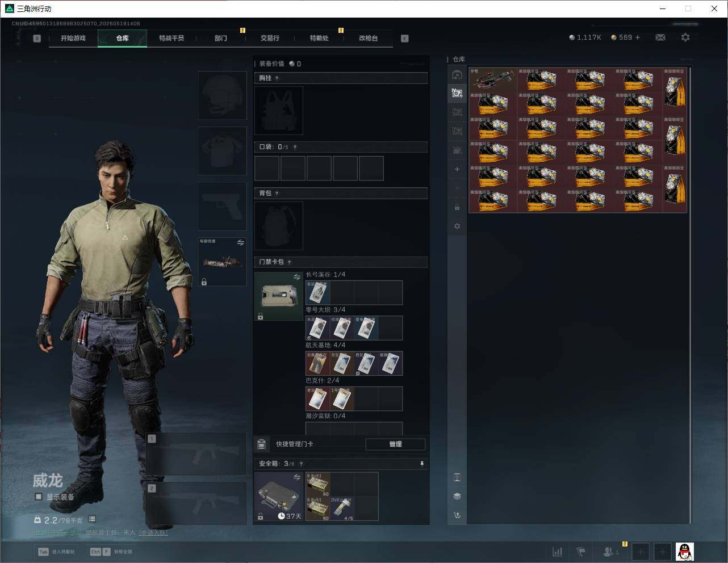Click the 管理 button
This screenshot has width=728, height=563.
tap(396, 444)
